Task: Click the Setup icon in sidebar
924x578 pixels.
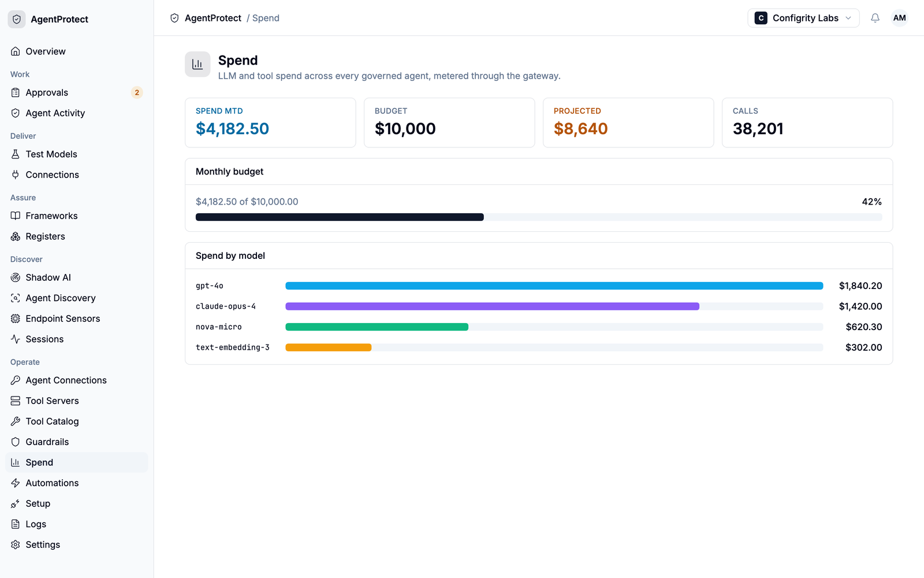Action: tap(16, 503)
